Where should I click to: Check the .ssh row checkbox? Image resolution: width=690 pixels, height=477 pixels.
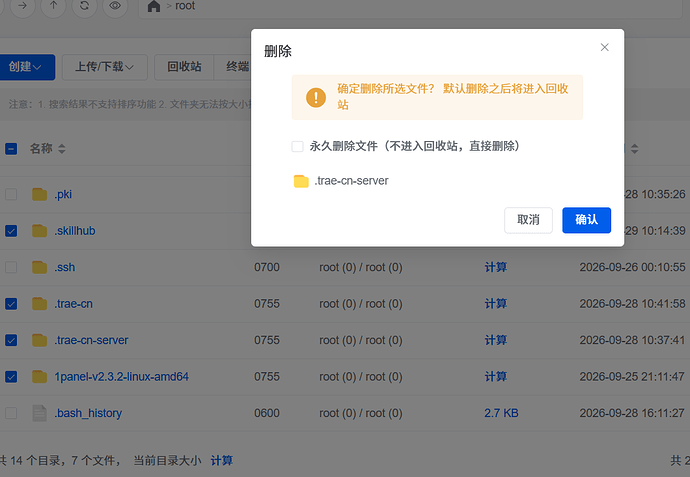(x=11, y=268)
